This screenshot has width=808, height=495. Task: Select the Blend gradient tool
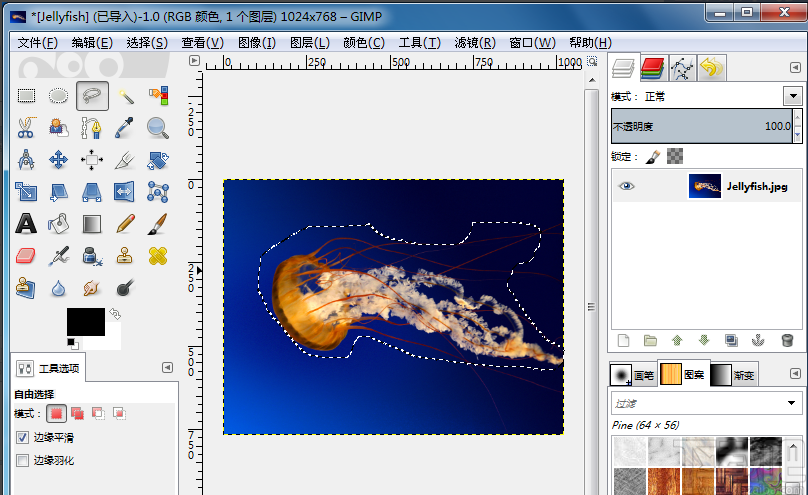(x=91, y=224)
